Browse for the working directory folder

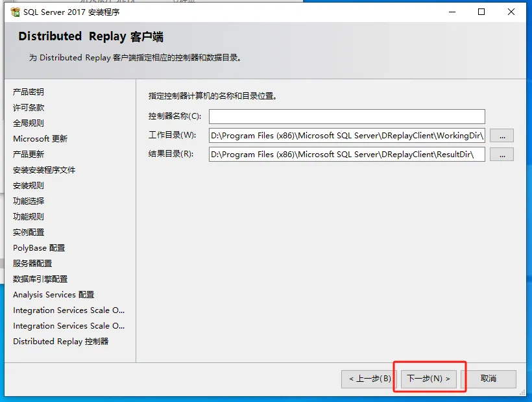502,136
